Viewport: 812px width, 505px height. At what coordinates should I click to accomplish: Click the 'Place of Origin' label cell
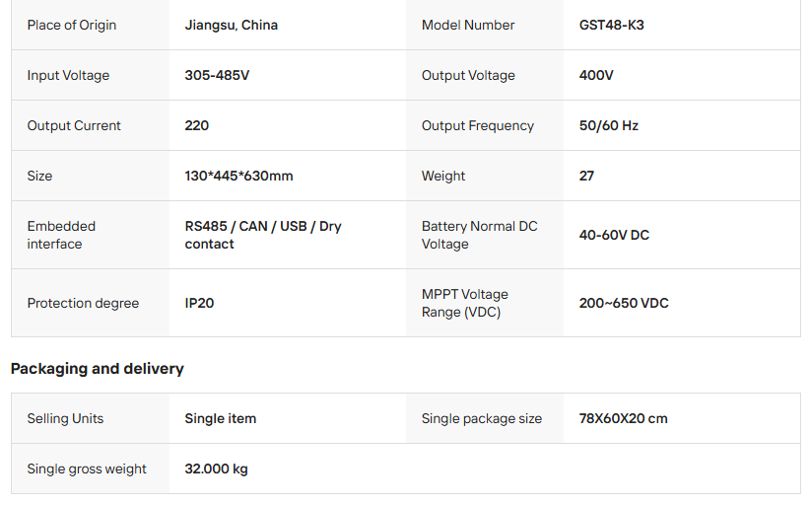point(72,25)
